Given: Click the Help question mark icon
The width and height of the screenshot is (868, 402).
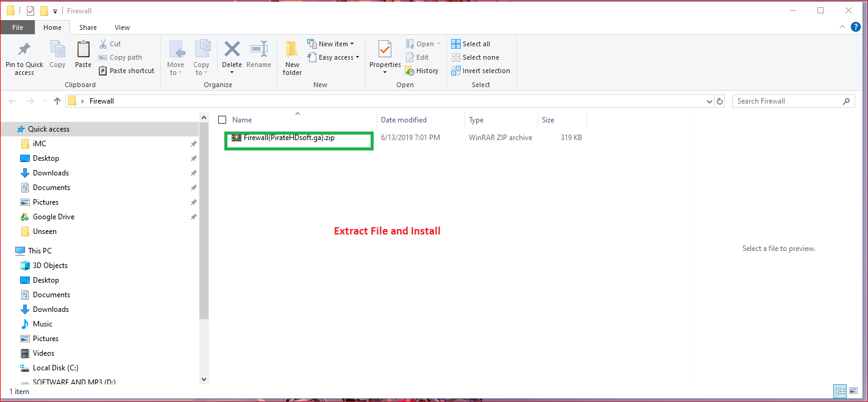Looking at the screenshot, I should tap(856, 27).
